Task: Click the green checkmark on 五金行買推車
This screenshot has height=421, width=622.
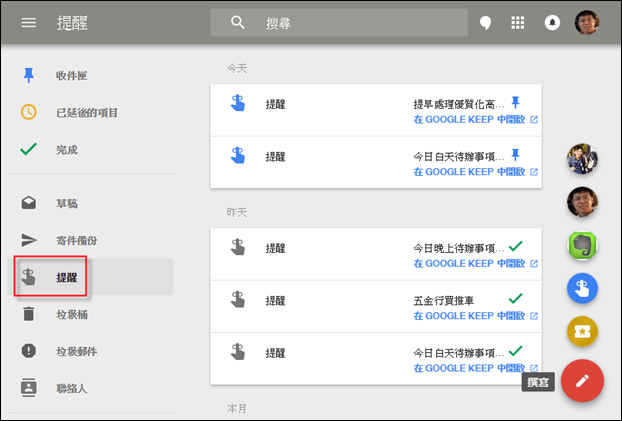Action: [515, 298]
